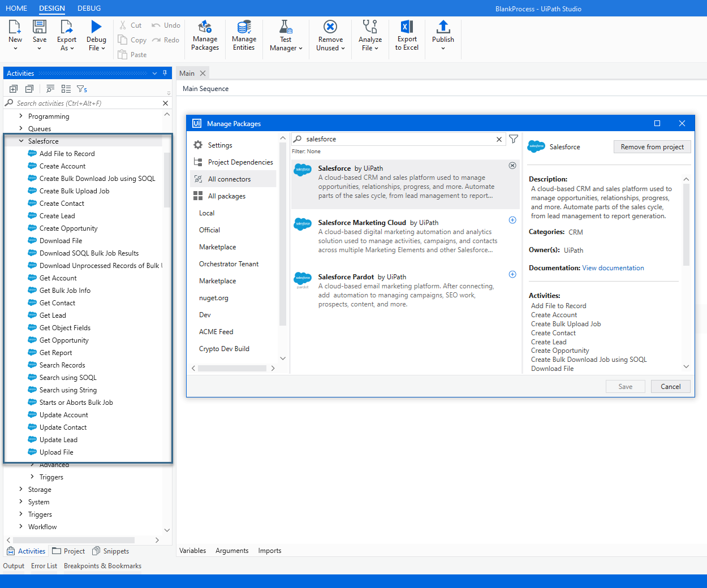The height and width of the screenshot is (588, 707).
Task: Open the package filter funnel icon
Action: pos(513,139)
